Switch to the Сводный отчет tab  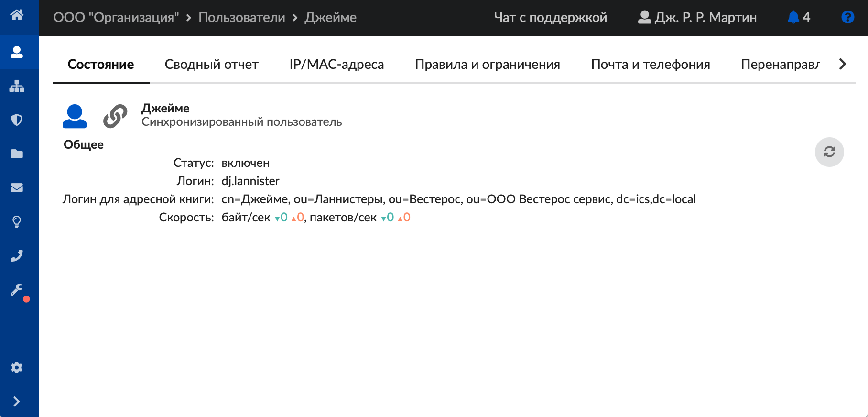pos(211,65)
